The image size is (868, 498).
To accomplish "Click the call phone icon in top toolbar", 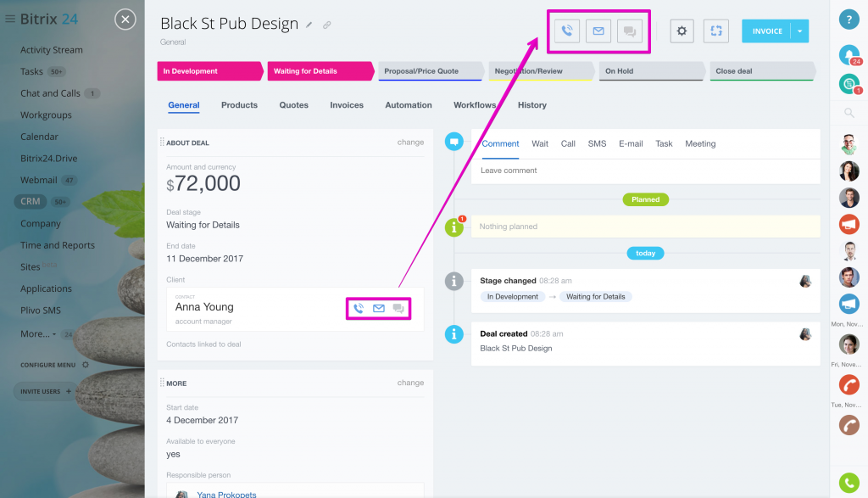I will 567,31.
